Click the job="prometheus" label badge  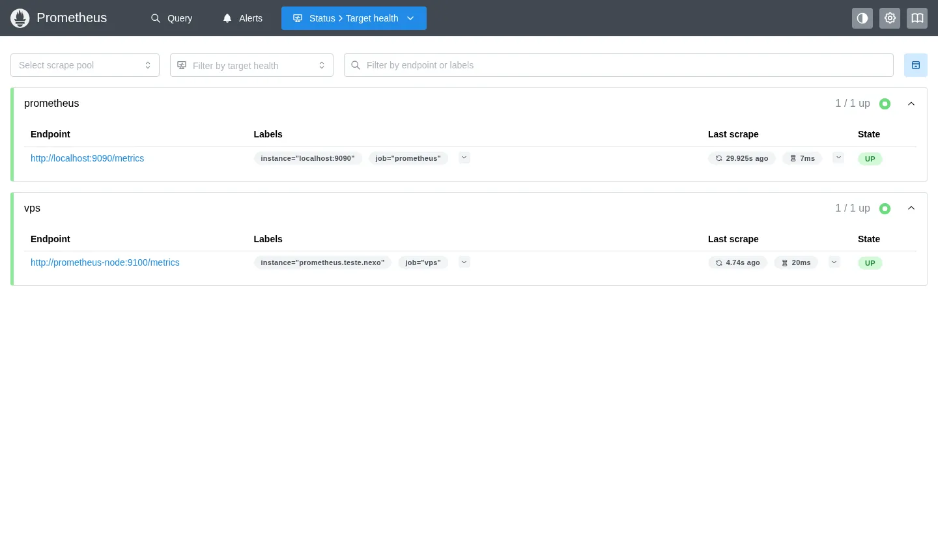408,158
